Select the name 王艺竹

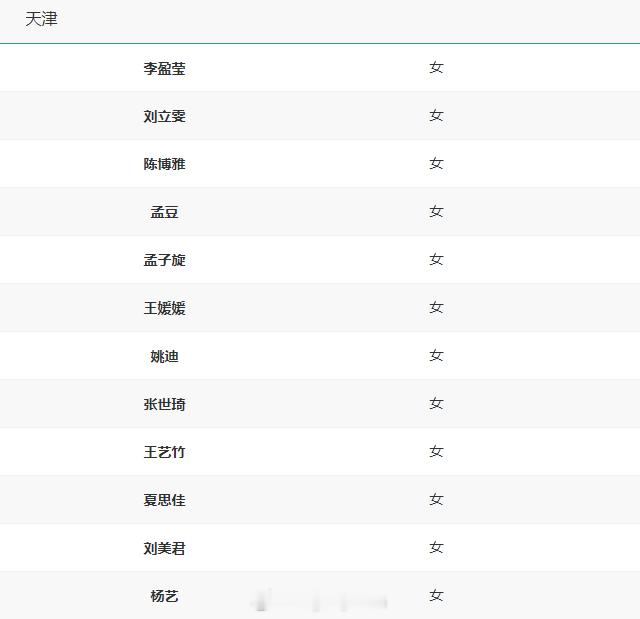click(x=164, y=452)
